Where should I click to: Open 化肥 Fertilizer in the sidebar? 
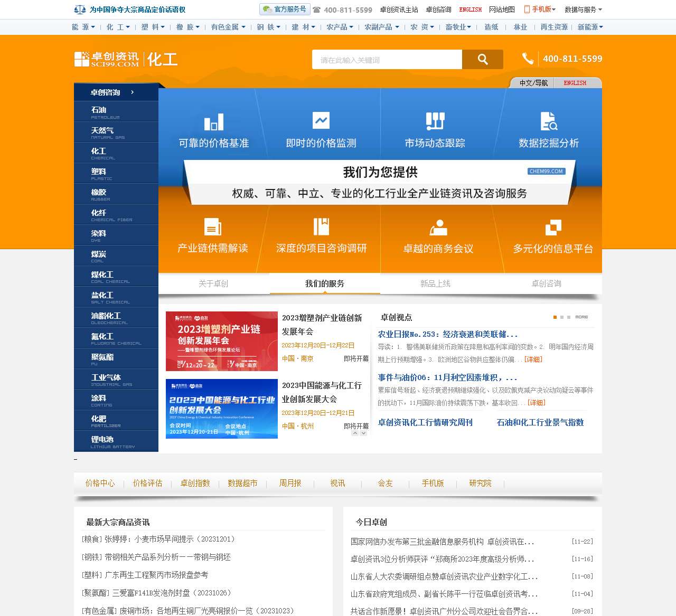pyautogui.click(x=116, y=421)
